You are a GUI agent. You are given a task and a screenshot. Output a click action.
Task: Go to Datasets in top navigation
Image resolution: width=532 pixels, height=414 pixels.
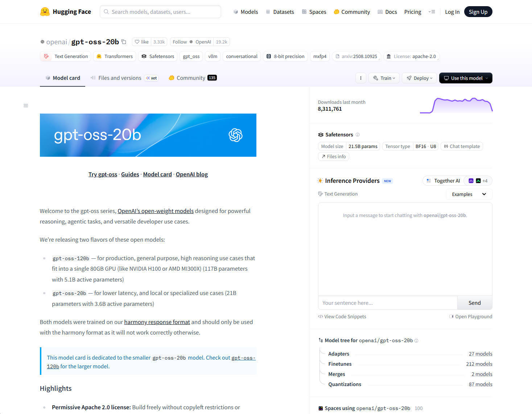tap(280, 12)
